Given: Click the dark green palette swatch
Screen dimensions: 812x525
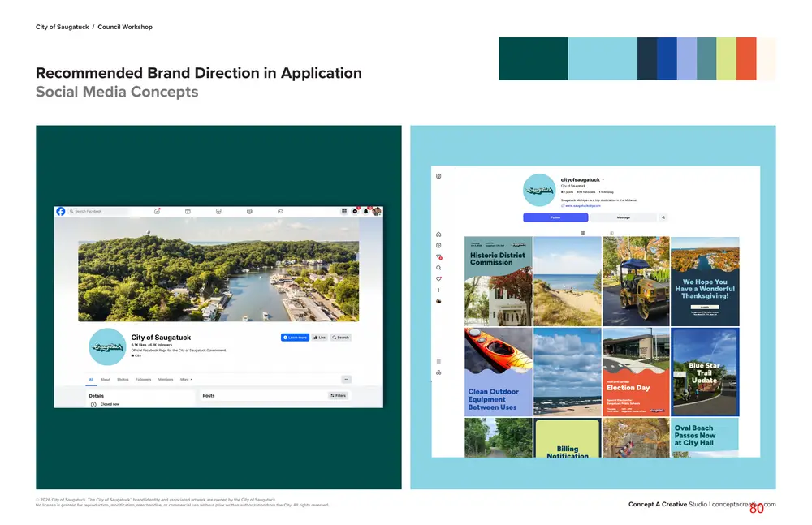Looking at the screenshot, I should 533,58.
